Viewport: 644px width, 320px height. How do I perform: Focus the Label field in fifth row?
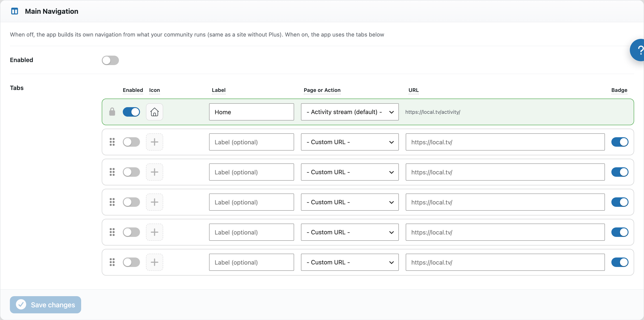point(252,232)
